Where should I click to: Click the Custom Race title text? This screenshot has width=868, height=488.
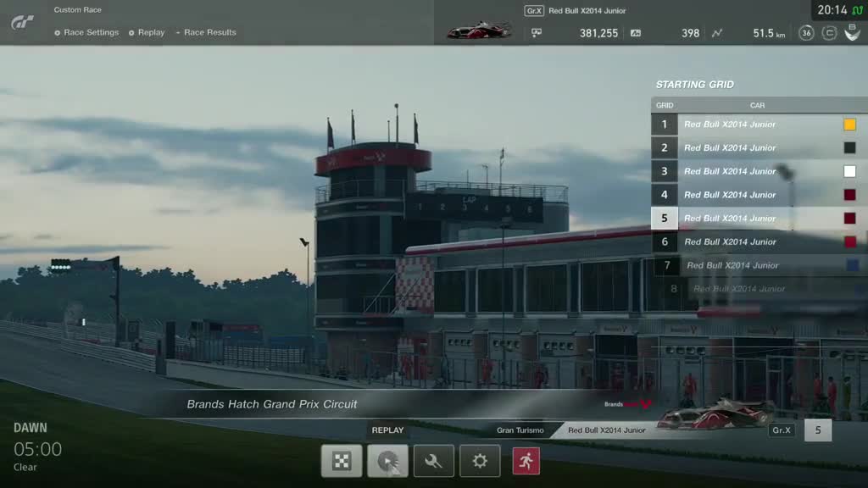[77, 10]
